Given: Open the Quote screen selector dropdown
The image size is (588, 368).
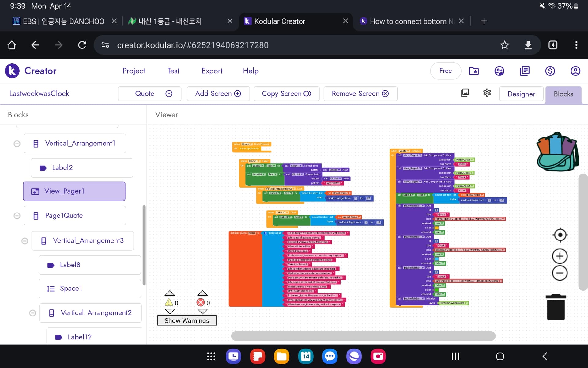Looking at the screenshot, I should [149, 94].
